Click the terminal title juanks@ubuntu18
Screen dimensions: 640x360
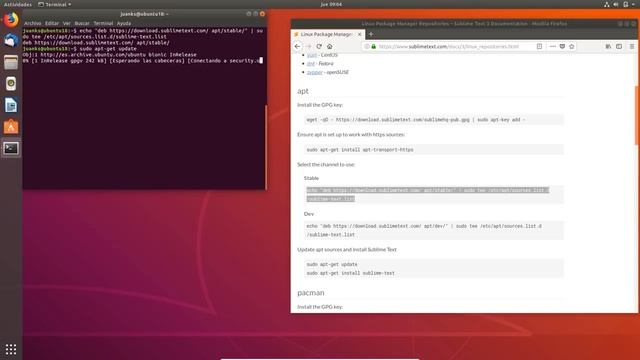144,14
